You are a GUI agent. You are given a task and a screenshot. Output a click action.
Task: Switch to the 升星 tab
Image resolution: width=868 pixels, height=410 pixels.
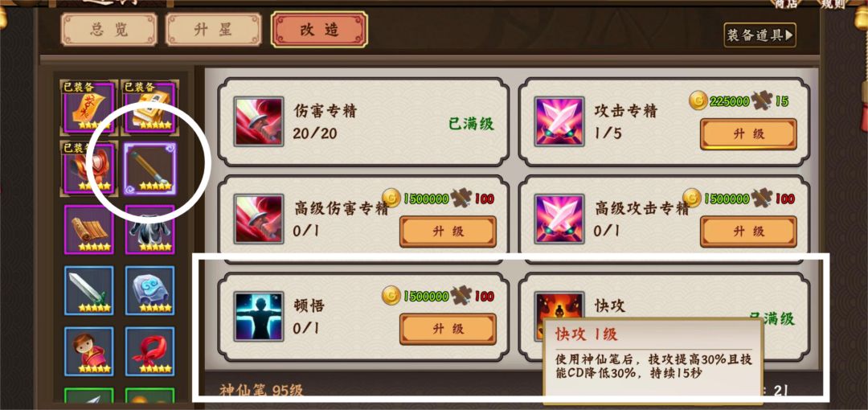[x=214, y=30]
